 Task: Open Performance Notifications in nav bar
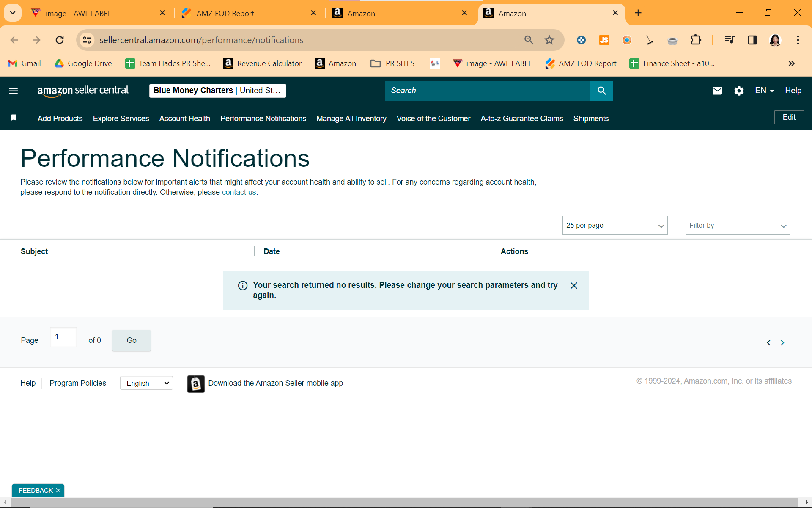(x=263, y=119)
